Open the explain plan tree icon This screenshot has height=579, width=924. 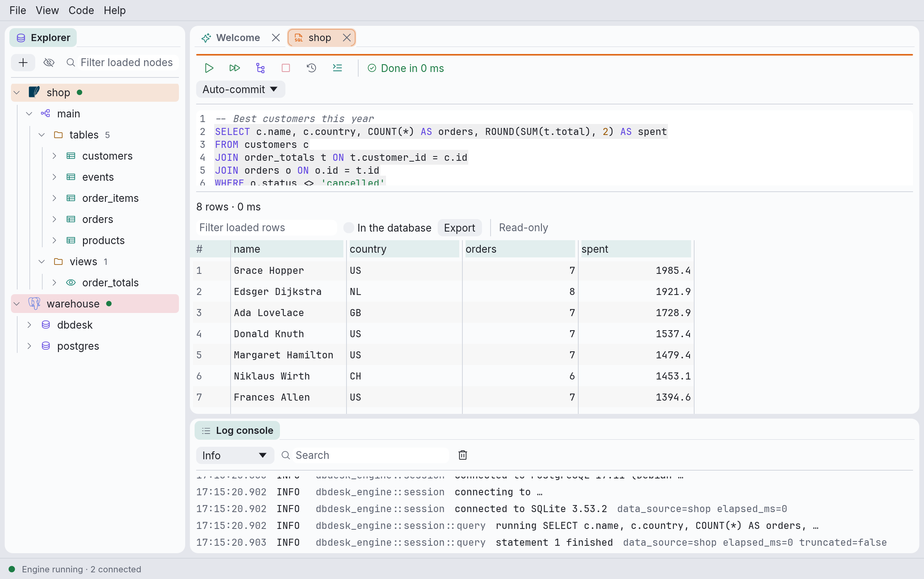coord(260,68)
